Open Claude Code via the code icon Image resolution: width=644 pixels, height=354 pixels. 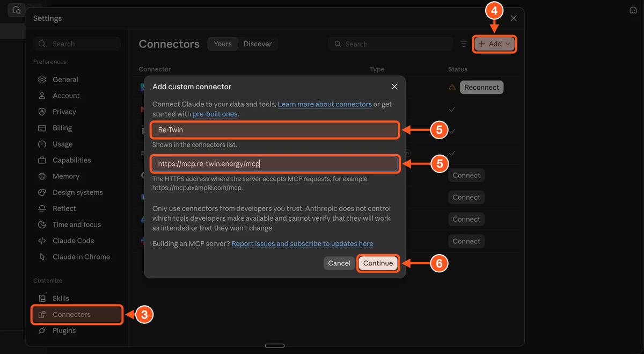42,241
